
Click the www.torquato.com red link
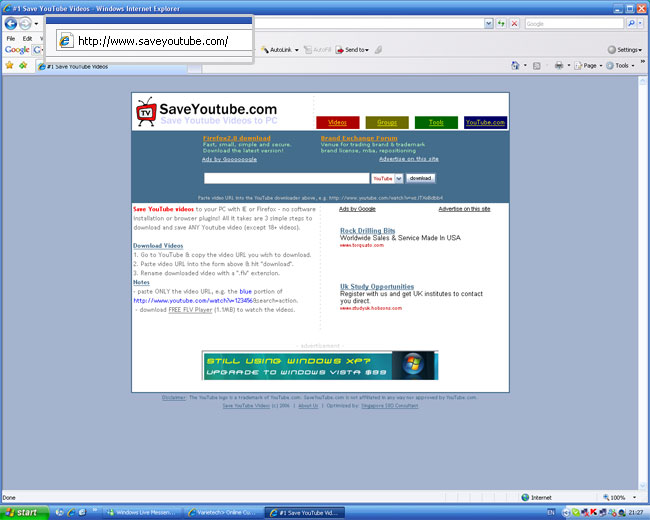click(361, 245)
